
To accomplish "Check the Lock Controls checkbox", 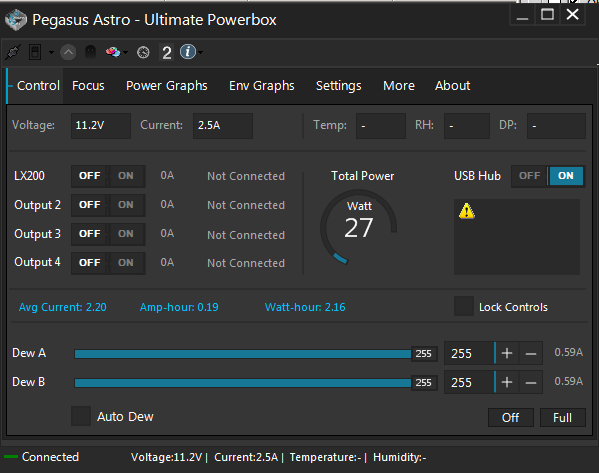I will 464,306.
